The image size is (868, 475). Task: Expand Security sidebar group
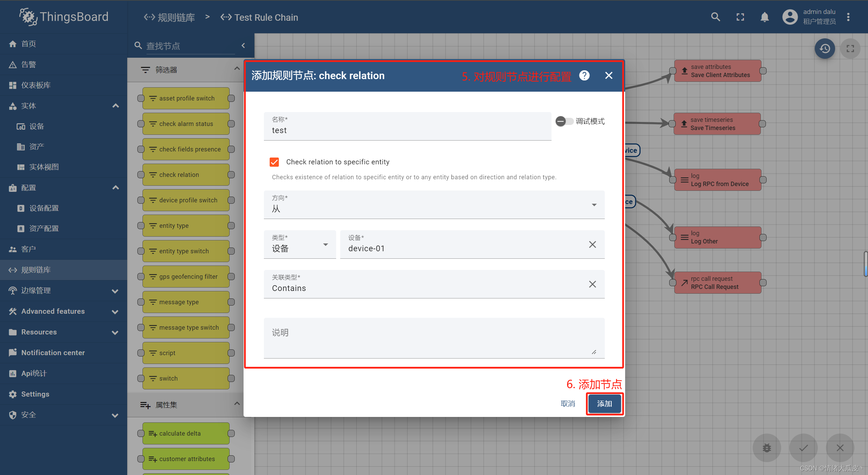coord(115,415)
